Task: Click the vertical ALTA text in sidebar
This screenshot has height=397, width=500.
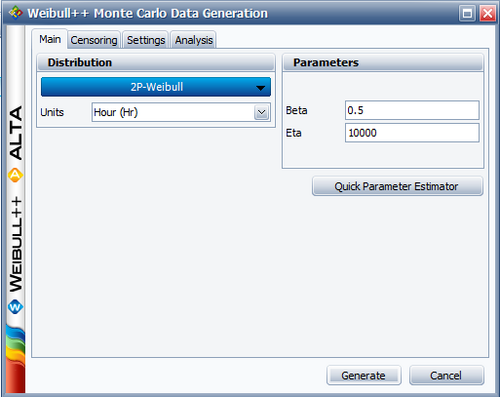Action: coord(16,133)
